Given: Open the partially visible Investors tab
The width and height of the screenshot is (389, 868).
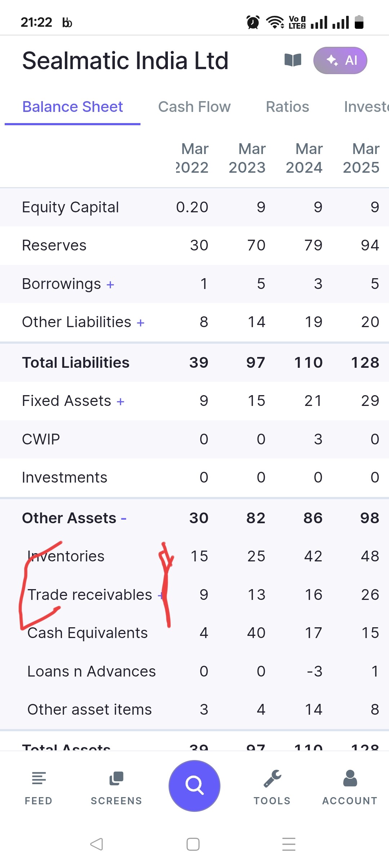Looking at the screenshot, I should point(366,107).
